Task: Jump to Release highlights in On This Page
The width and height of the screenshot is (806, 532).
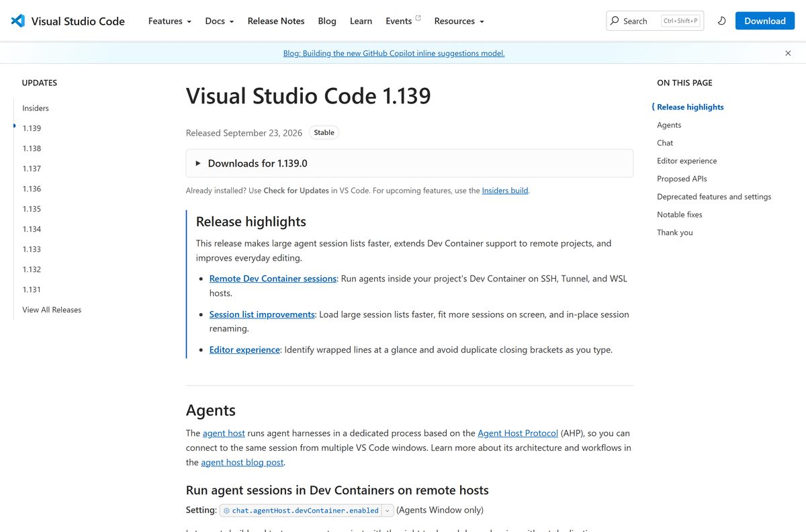Action: pyautogui.click(x=690, y=107)
